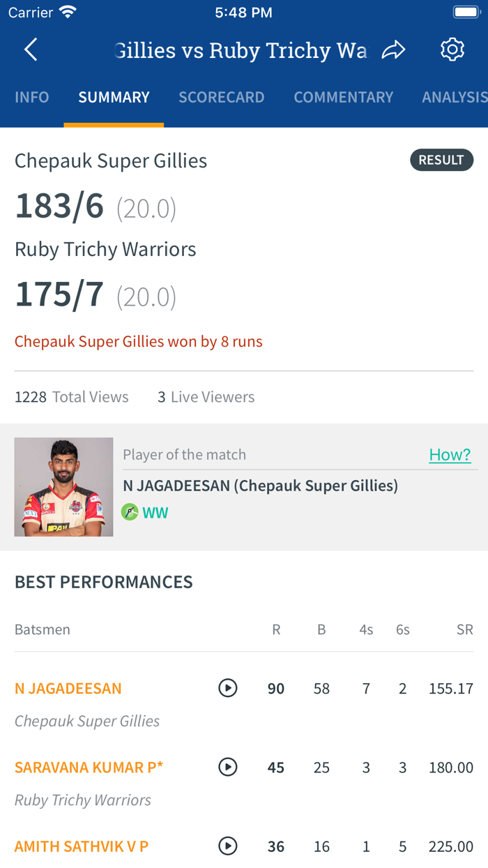Switch to the INFO tab
Screen dimensions: 488x868
click(x=31, y=97)
